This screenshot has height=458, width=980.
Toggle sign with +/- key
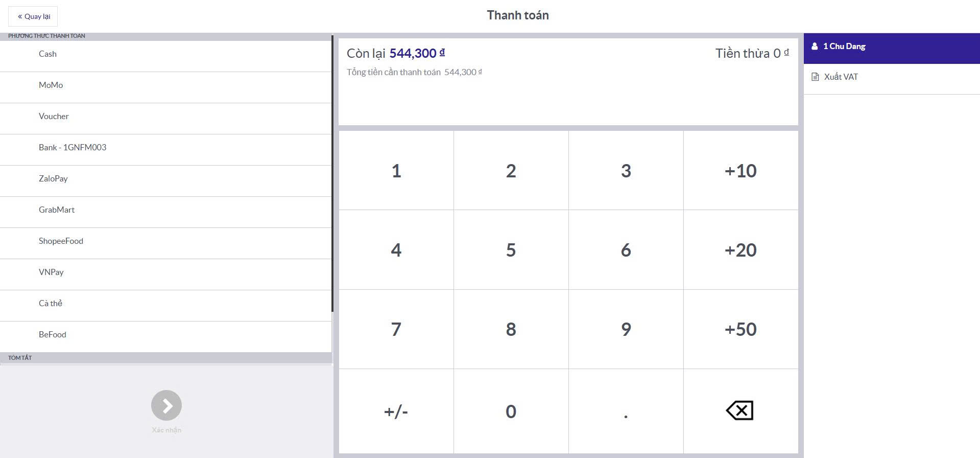396,411
